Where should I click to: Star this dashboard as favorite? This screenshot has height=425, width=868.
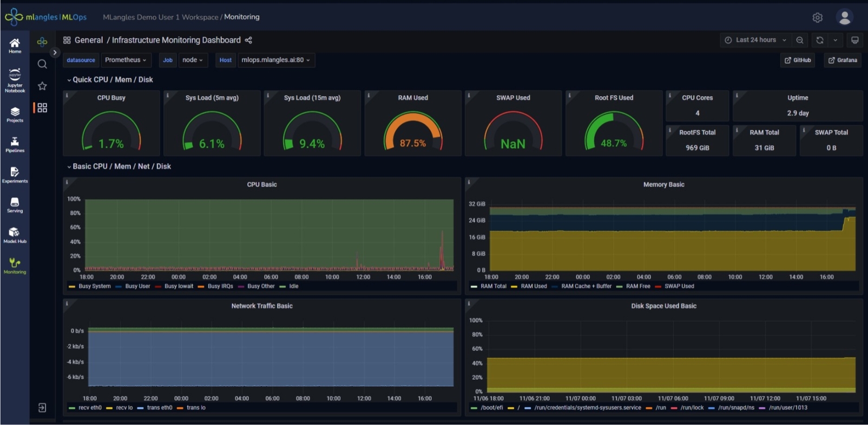42,86
